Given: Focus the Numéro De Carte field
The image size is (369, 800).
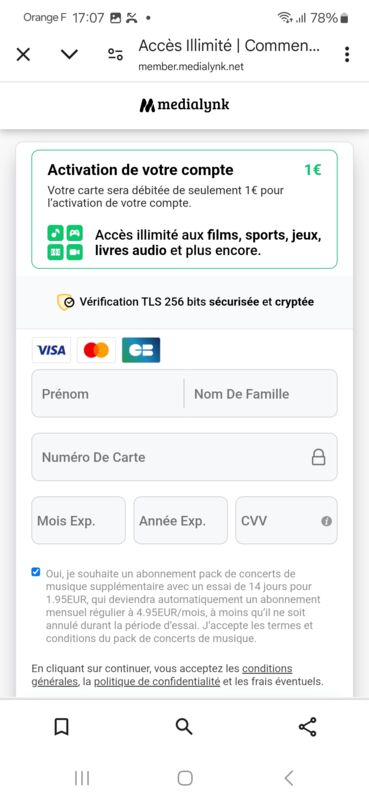Looking at the screenshot, I should click(184, 457).
